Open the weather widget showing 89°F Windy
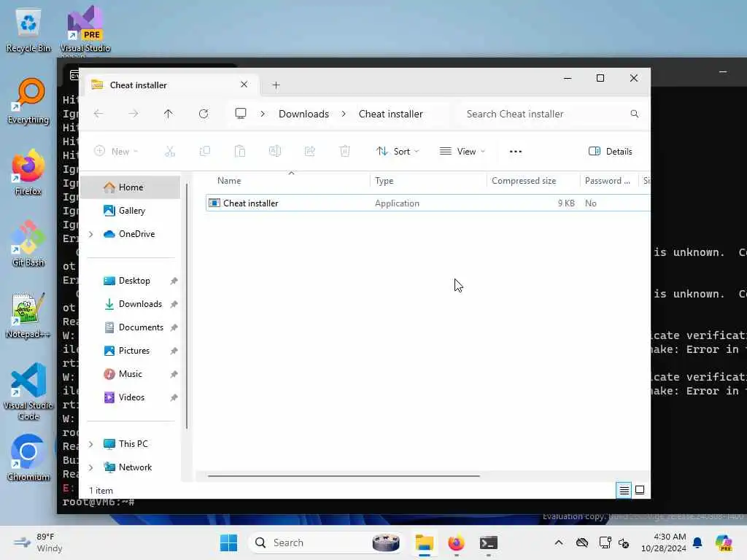Screen dimensions: 747x560 tap(38, 542)
